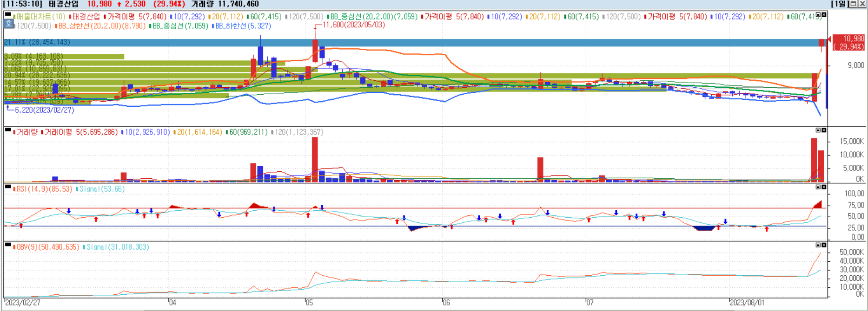
Task: Click the 9,000 price axis label
Action: [855, 65]
